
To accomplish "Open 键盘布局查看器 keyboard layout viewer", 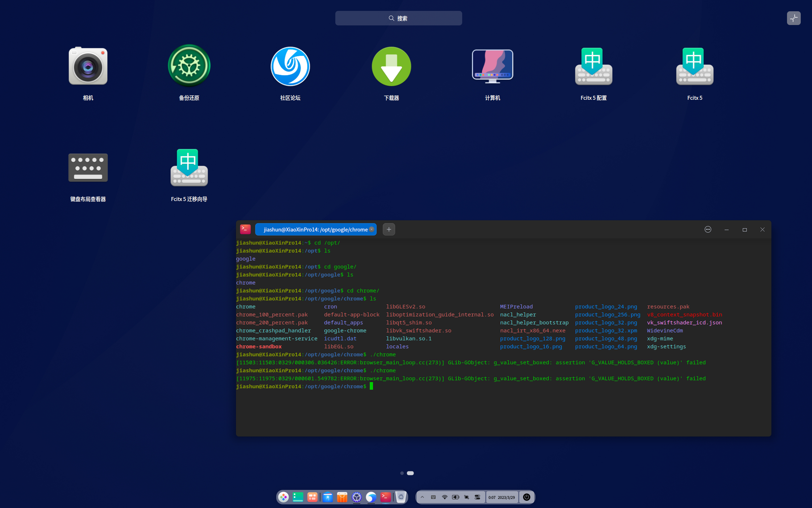I will point(88,168).
